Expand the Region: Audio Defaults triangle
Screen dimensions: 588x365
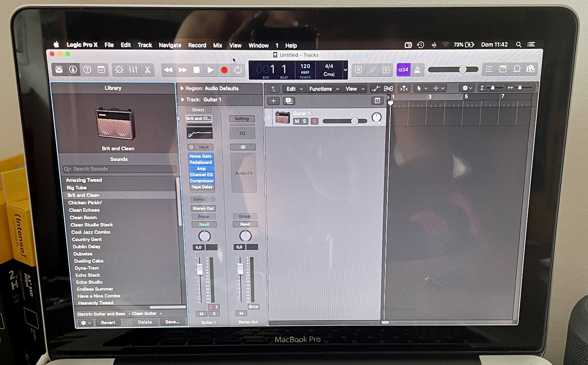tap(182, 88)
